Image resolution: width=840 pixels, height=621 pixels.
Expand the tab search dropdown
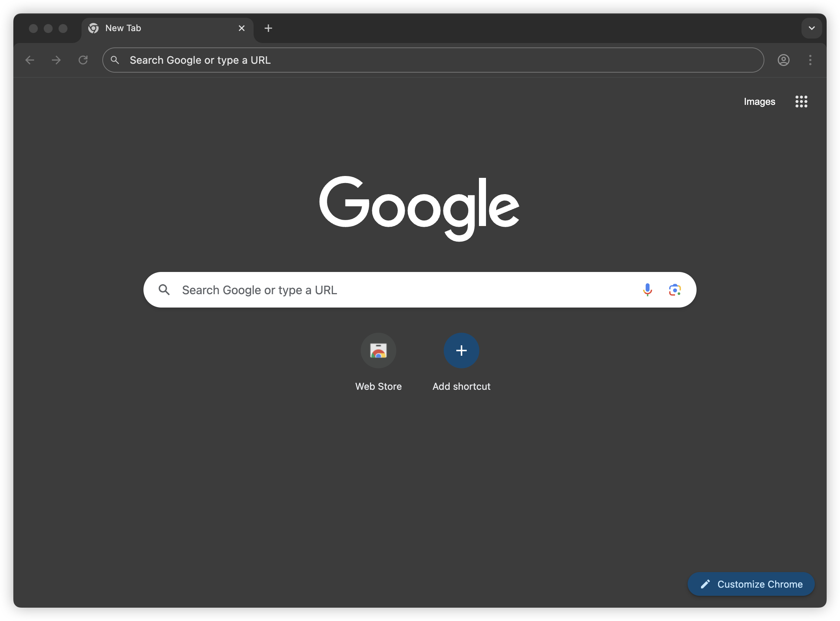[x=812, y=28]
